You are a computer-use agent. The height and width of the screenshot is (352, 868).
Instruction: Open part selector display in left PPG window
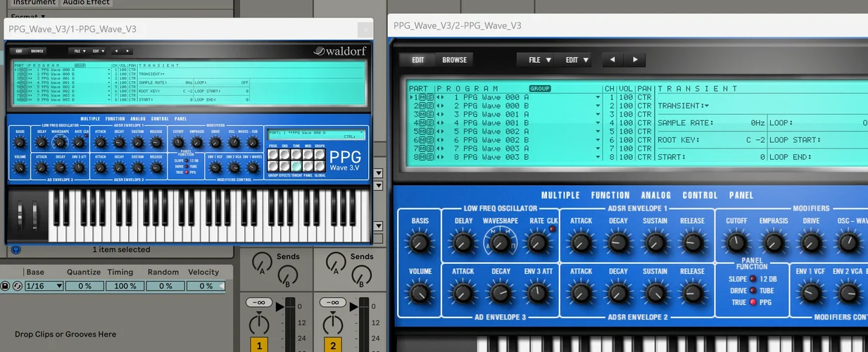point(317,134)
